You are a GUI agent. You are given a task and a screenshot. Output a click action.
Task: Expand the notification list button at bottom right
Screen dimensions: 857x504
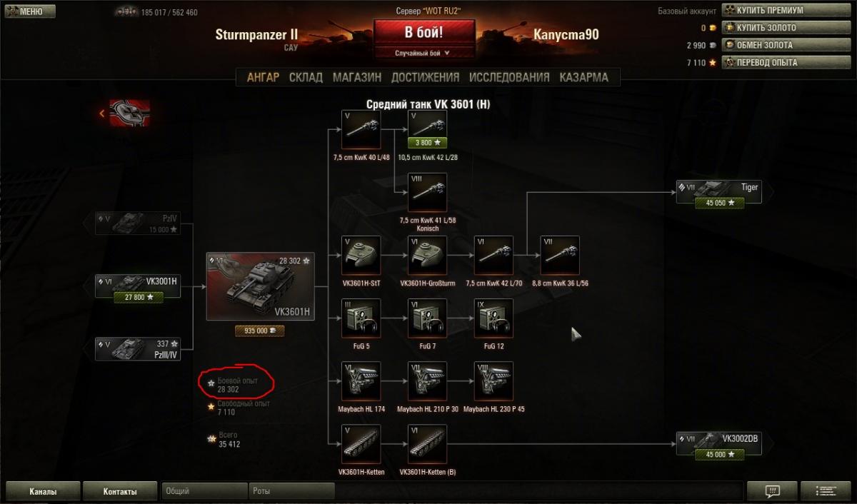point(826,491)
